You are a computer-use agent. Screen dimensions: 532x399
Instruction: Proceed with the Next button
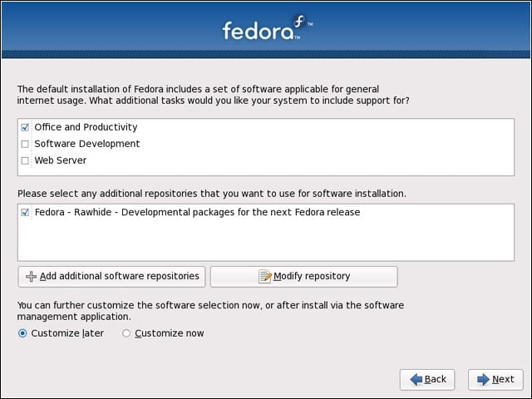[x=495, y=380]
